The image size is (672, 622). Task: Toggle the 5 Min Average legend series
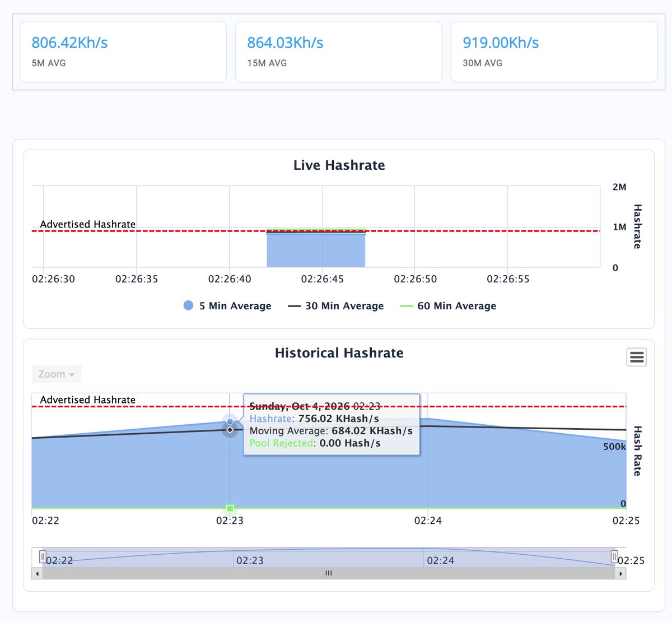click(227, 305)
